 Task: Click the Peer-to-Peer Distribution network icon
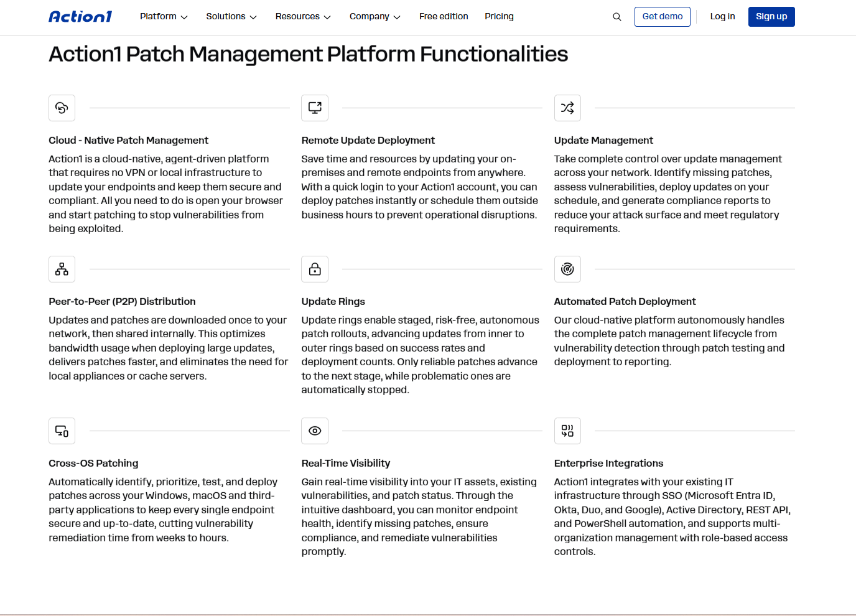pyautogui.click(x=62, y=269)
